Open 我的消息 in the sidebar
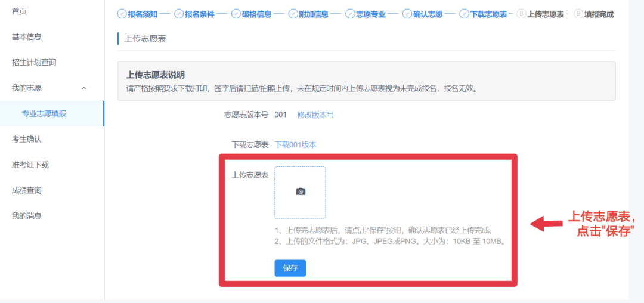Viewport: 644px width, 303px height. 27,216
